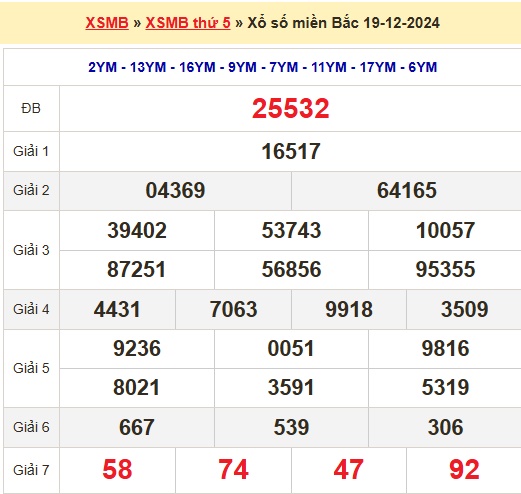Select sixth prize number 306
This screenshot has width=521, height=494.
pos(445,427)
